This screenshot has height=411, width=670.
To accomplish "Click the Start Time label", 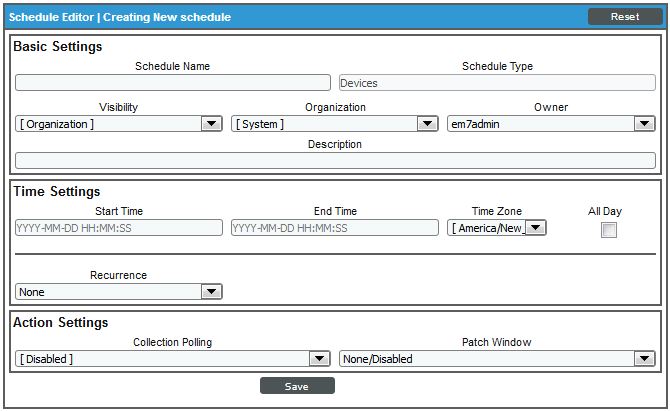I will tap(119, 211).
